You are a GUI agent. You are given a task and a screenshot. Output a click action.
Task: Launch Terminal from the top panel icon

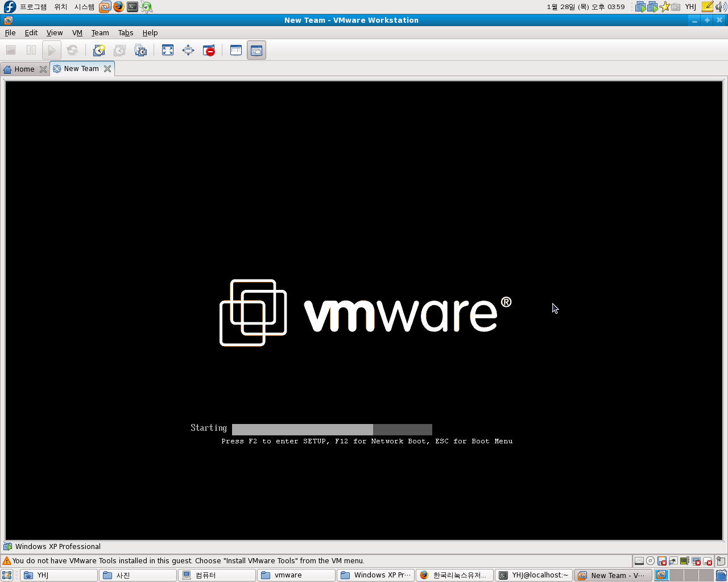133,7
